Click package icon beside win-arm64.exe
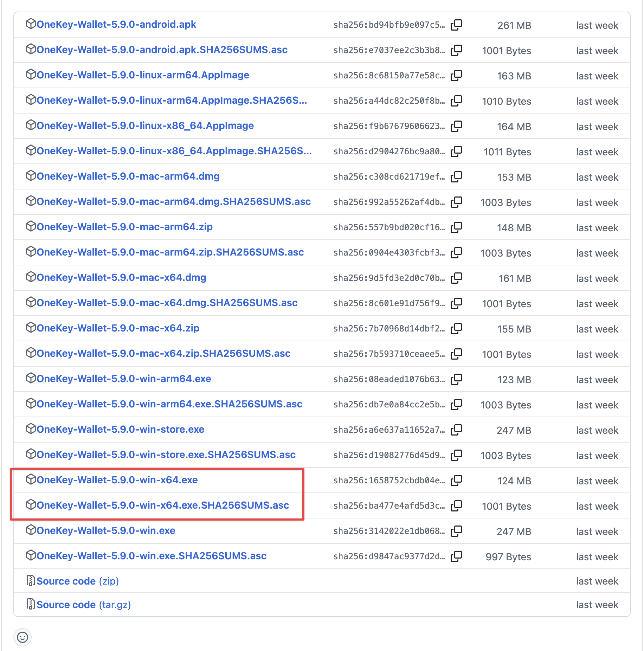644x651 pixels. coord(31,378)
